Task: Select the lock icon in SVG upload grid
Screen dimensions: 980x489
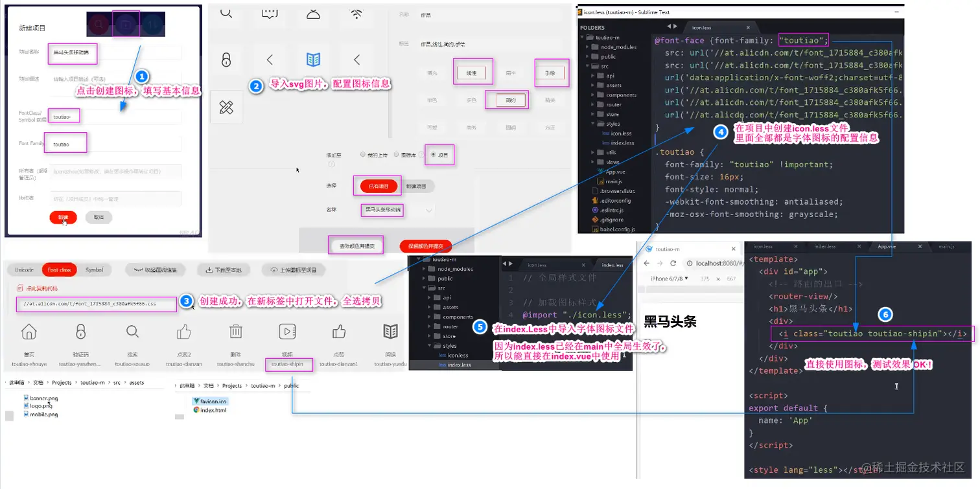Action: pos(226,60)
